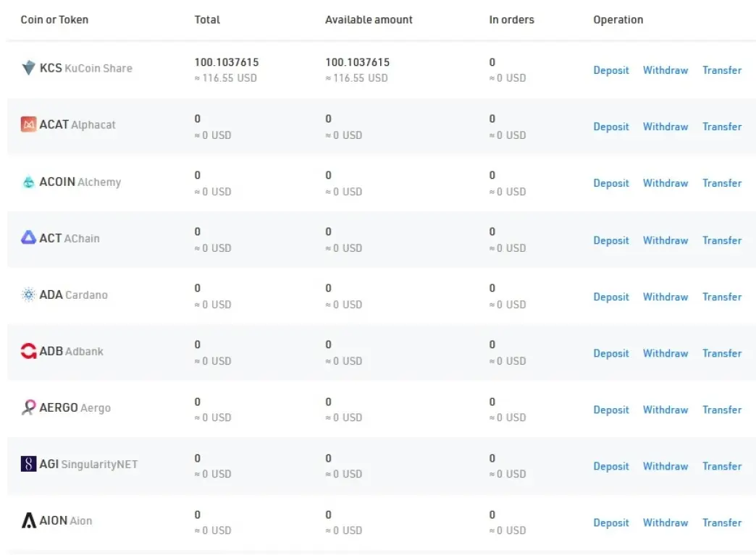
Task: Open Deposit for ACAT Alphacat
Action: (x=611, y=127)
